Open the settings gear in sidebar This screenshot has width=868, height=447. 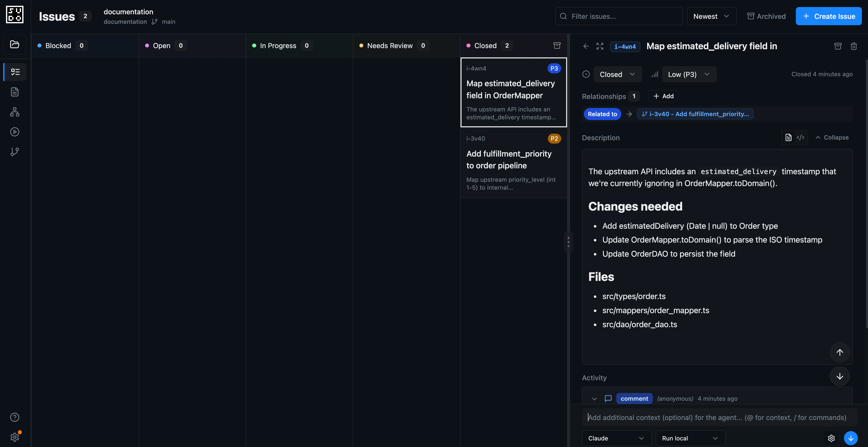coord(15,437)
